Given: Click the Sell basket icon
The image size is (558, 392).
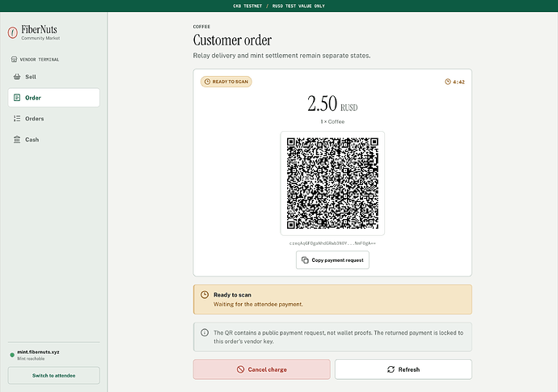Looking at the screenshot, I should point(17,77).
